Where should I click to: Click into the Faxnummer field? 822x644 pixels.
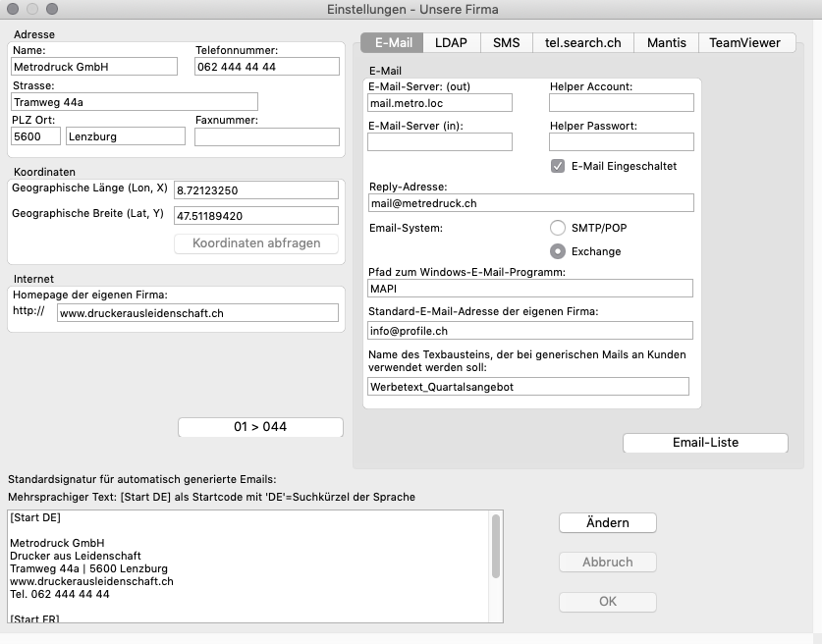point(265,136)
